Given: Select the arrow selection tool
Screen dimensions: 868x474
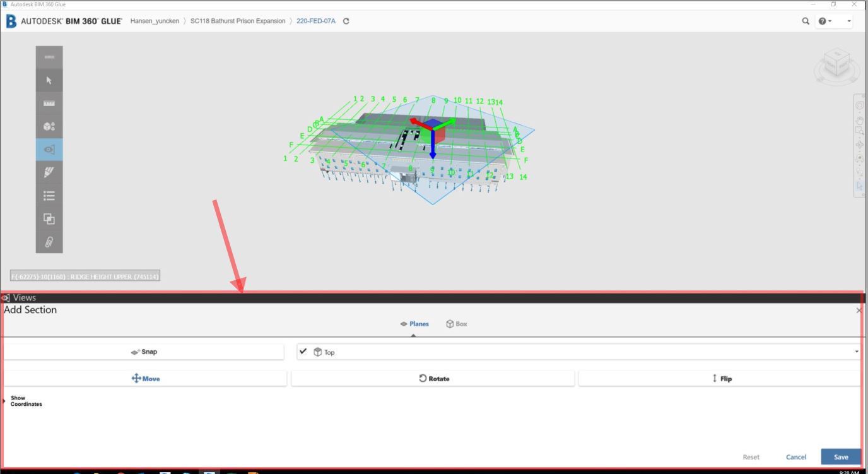Looking at the screenshot, I should (49, 80).
